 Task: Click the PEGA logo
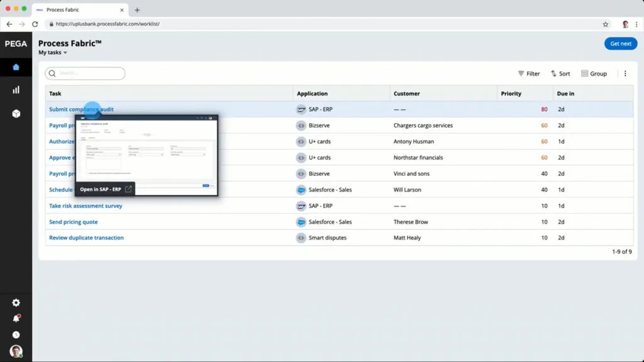point(16,43)
